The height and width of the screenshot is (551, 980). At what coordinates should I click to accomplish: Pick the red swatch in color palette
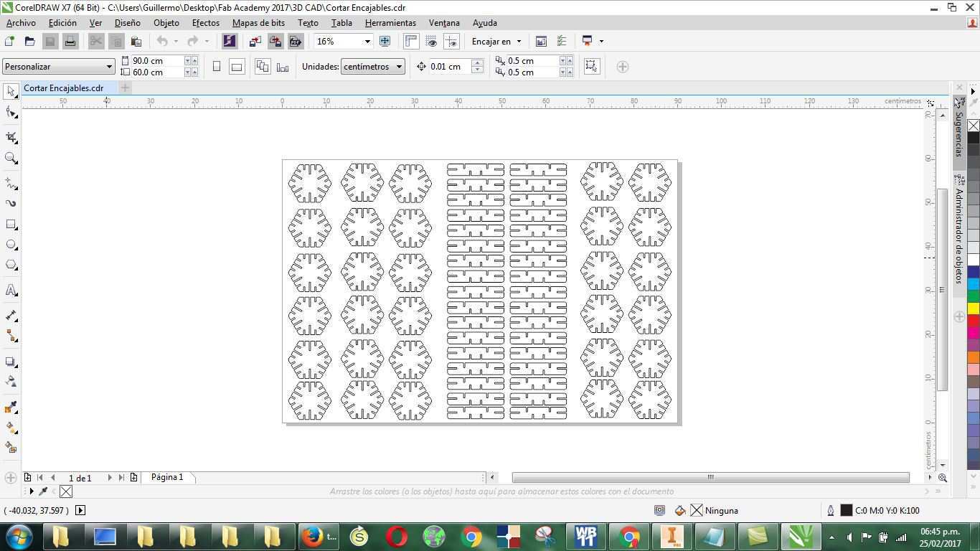point(974,321)
